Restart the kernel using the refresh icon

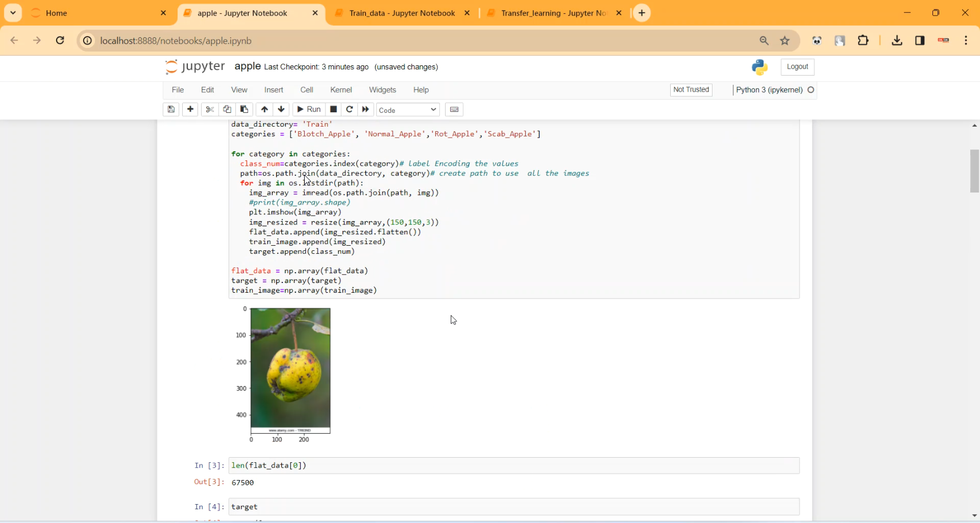349,109
